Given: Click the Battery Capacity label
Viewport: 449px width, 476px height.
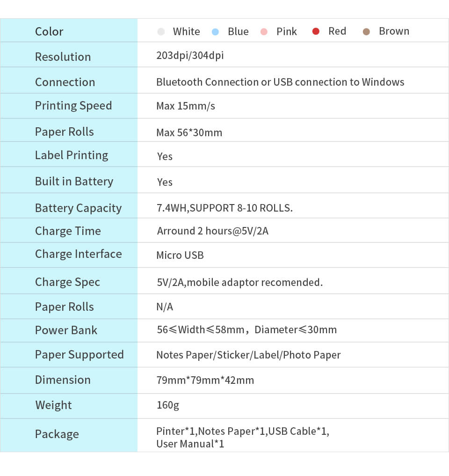Looking at the screenshot, I should (x=78, y=208).
